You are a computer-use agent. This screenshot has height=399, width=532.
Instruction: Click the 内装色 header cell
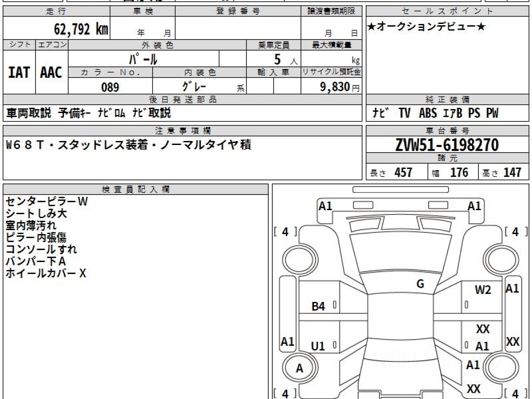click(199, 72)
